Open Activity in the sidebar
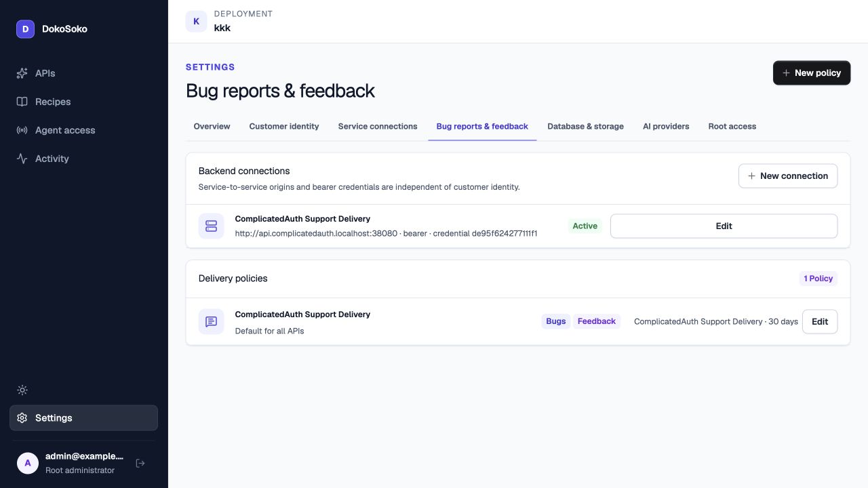The width and height of the screenshot is (868, 488). pyautogui.click(x=84, y=159)
